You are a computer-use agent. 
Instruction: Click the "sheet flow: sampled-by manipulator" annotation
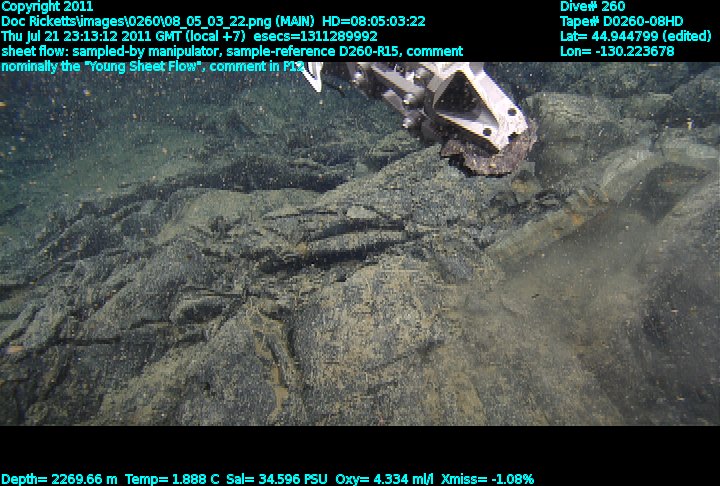click(112, 51)
